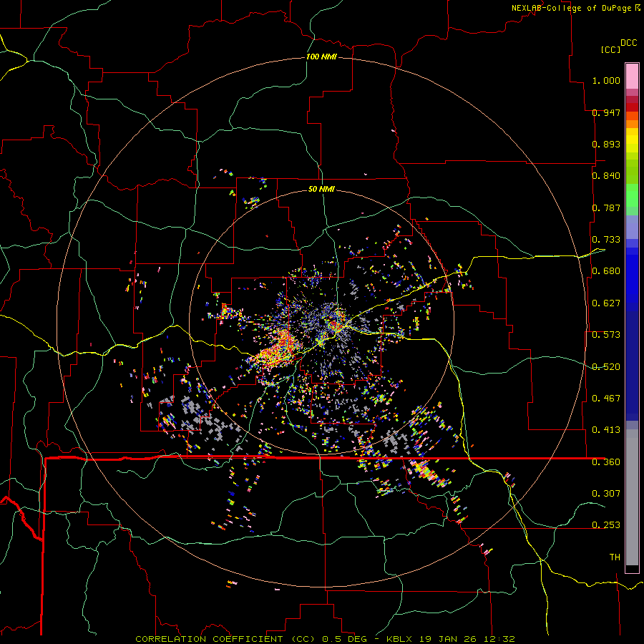Select the 0.627 legend value
This screenshot has width=644, height=644.
pyautogui.click(x=606, y=303)
